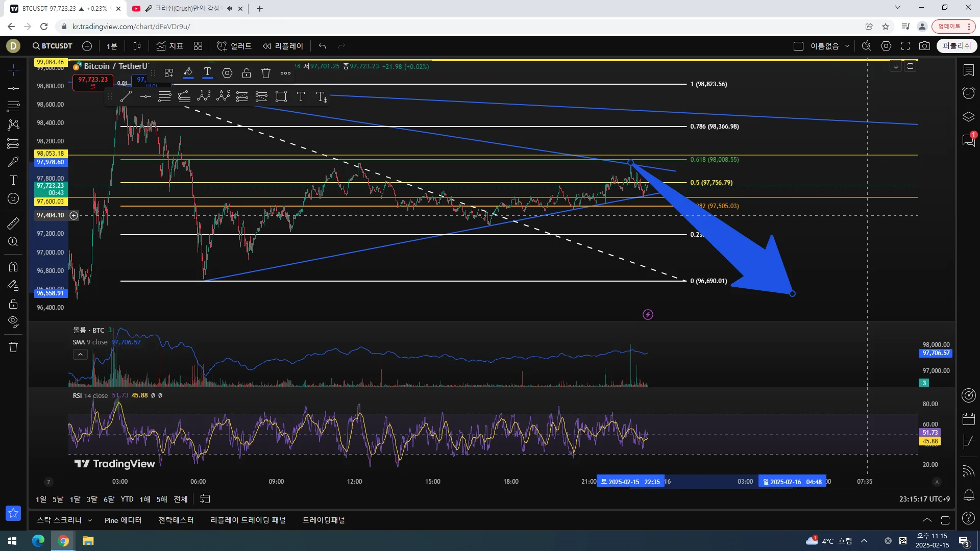Collapse the volume indicator legend chevron
The height and width of the screenshot is (551, 980).
point(80,355)
